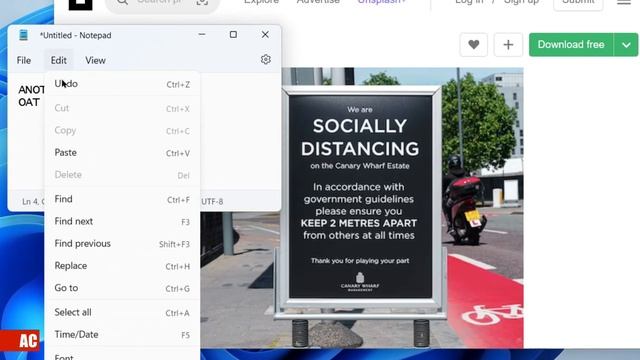640x360 pixels.
Task: Click the Delete entry in Edit menu
Action: pyautogui.click(x=122, y=175)
